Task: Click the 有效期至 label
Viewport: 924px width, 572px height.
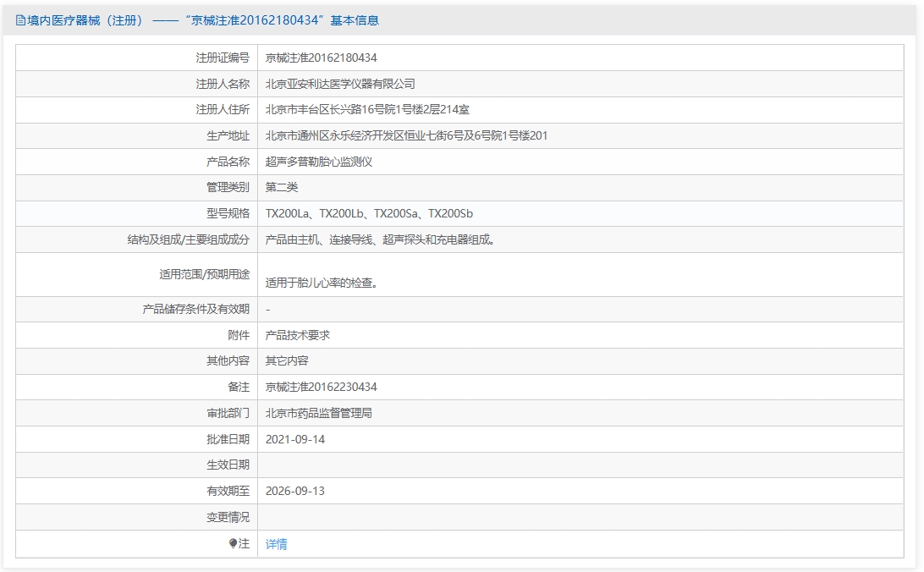Action: 228,491
